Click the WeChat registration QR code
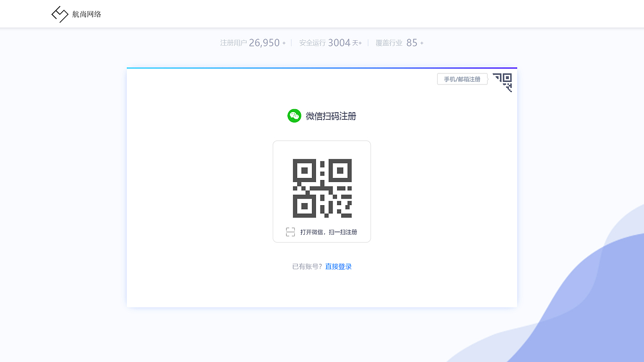644x362 pixels. point(322,188)
